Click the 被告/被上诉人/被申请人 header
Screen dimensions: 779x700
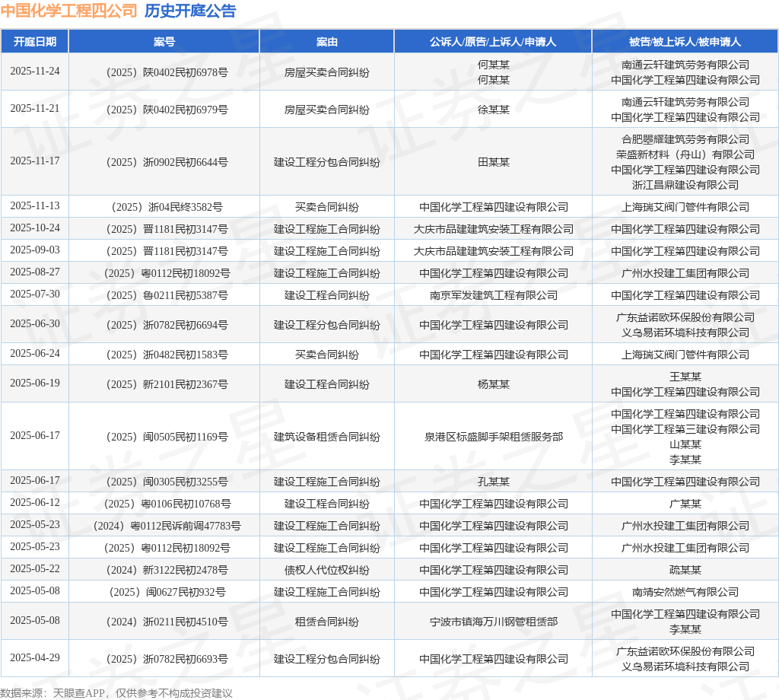point(685,42)
